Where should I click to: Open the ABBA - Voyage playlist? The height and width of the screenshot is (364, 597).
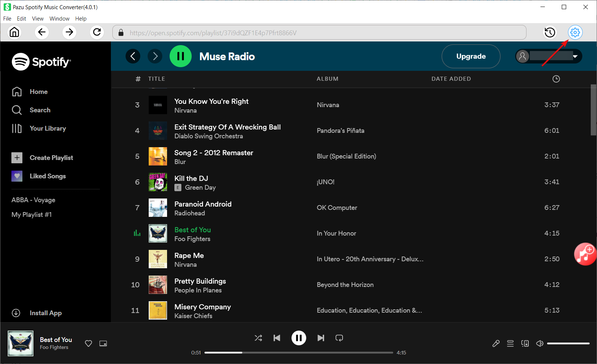(33, 200)
